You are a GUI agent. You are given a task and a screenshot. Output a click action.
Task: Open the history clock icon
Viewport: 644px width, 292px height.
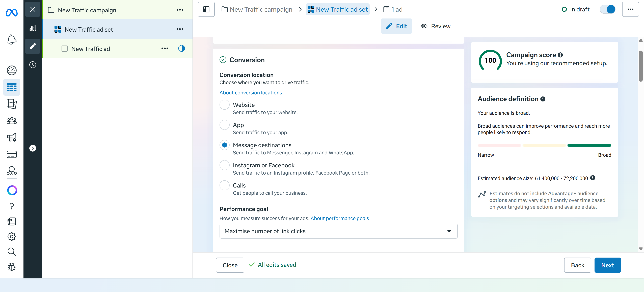[33, 65]
